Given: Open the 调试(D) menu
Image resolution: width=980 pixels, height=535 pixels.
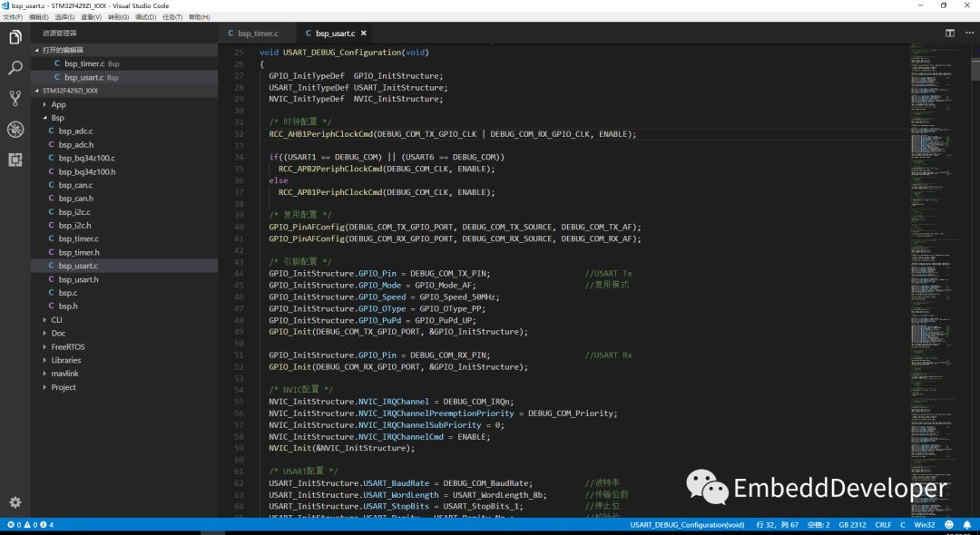Looking at the screenshot, I should point(145,17).
